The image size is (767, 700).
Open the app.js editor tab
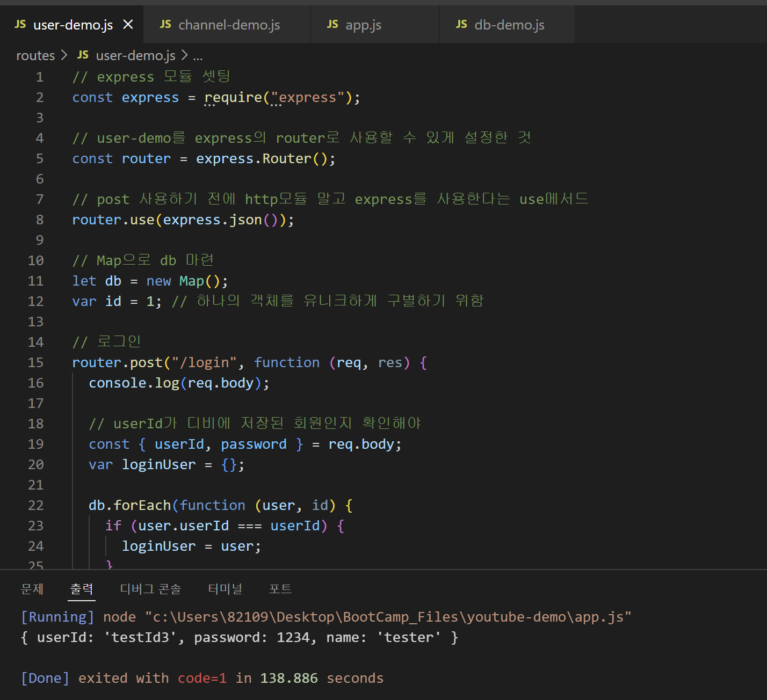pos(375,25)
